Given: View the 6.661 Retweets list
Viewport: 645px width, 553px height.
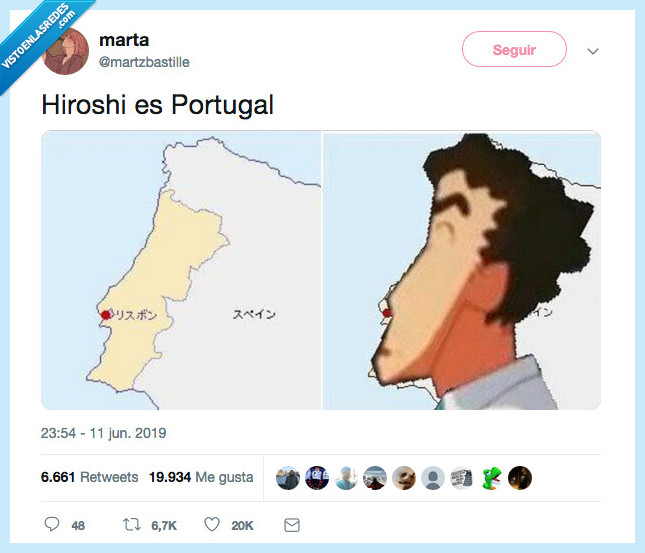Looking at the screenshot, I should tap(89, 477).
